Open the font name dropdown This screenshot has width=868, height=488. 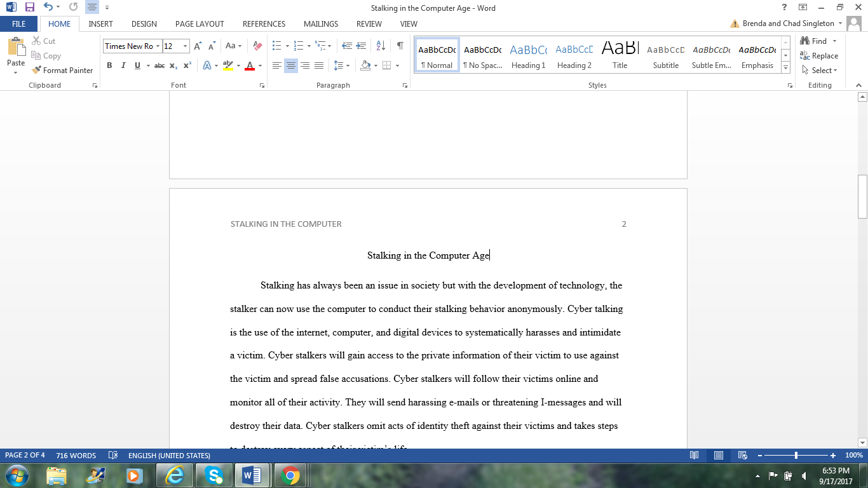click(x=158, y=46)
